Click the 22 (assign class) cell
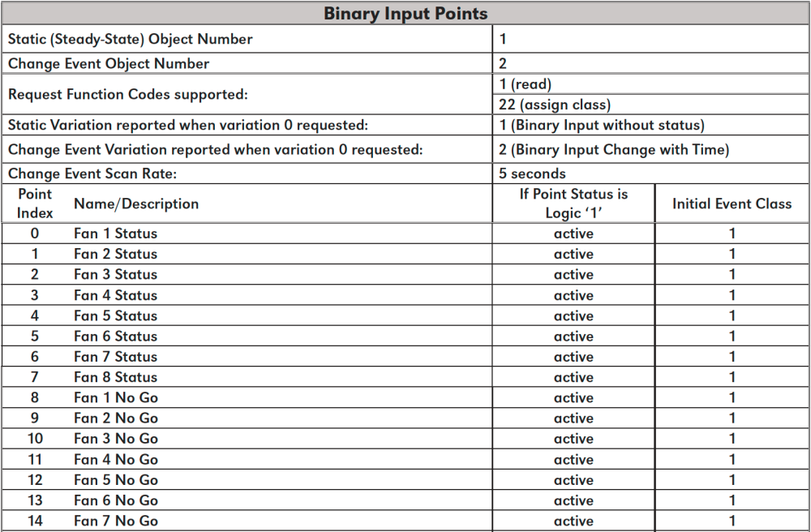Image resolution: width=811 pixels, height=532 pixels. coord(555,105)
